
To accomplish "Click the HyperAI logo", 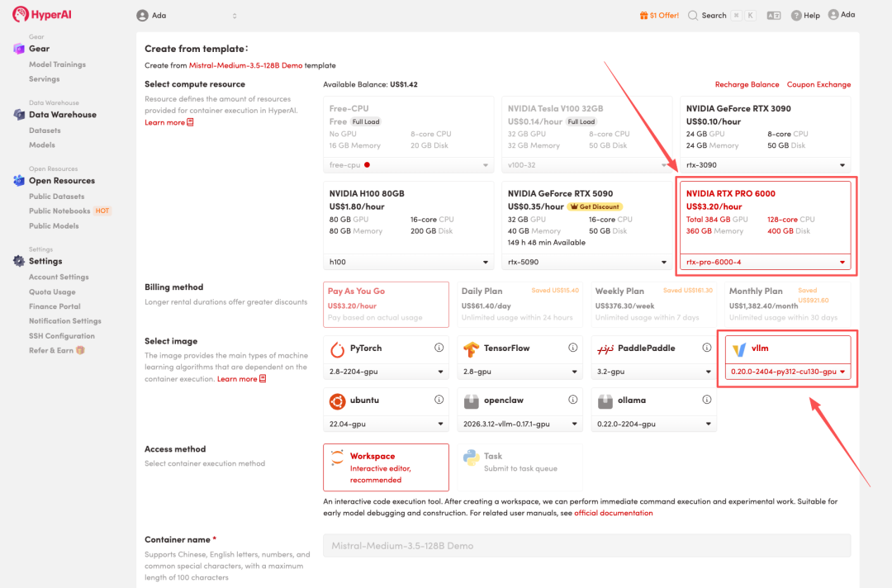I will tap(42, 14).
